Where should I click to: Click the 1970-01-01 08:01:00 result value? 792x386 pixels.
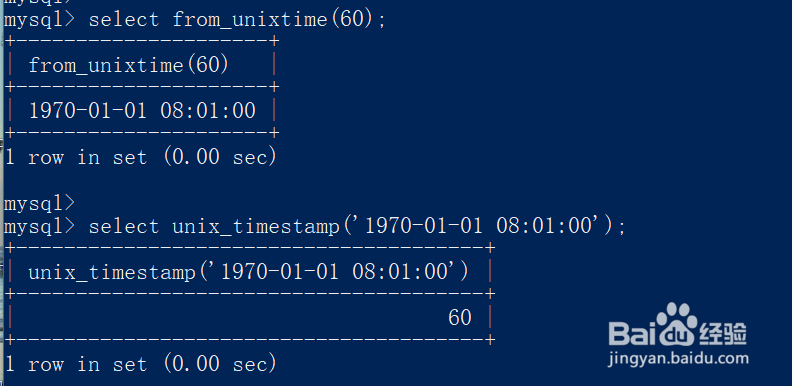[142, 111]
